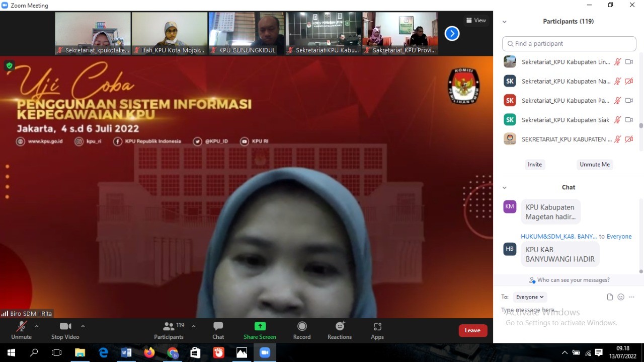The height and width of the screenshot is (362, 644).
Task: Click the Find a participant search field
Action: tap(569, 44)
